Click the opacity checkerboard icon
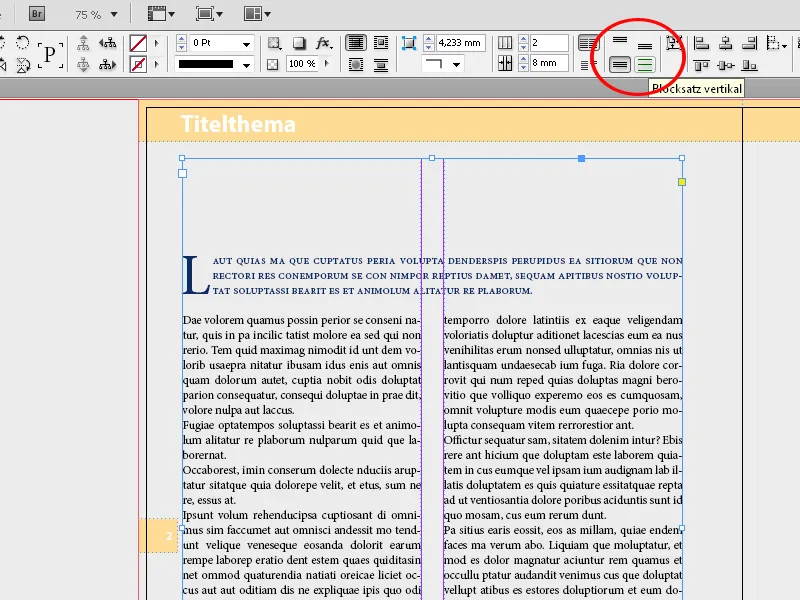The width and height of the screenshot is (800, 600). [273, 64]
